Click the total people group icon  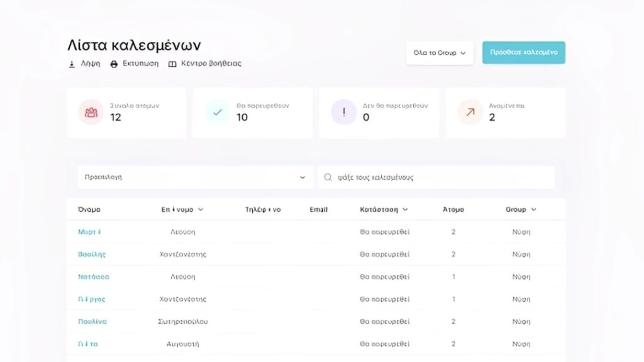(x=91, y=112)
